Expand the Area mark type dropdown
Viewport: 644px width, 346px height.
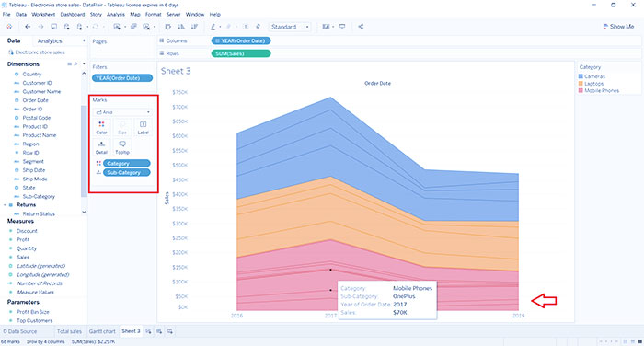(122, 112)
